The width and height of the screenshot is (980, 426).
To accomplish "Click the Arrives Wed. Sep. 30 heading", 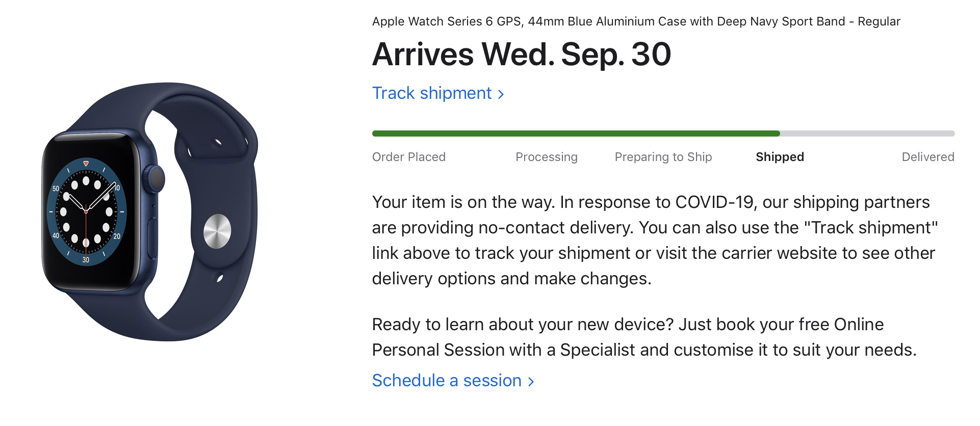I will 521,54.
